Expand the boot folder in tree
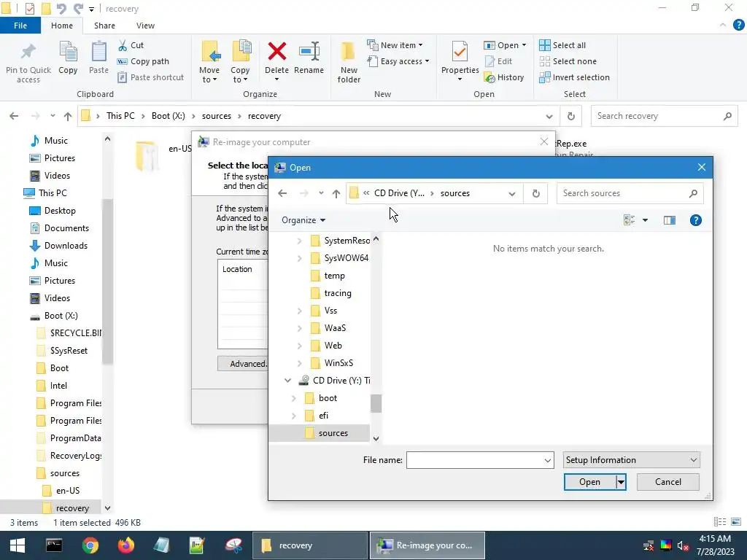 [x=293, y=398]
